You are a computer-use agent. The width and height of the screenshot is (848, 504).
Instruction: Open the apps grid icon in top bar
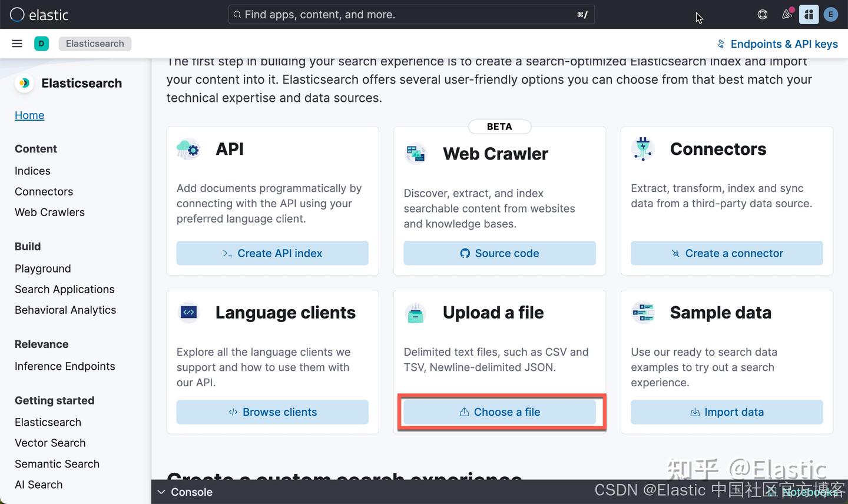(x=808, y=14)
